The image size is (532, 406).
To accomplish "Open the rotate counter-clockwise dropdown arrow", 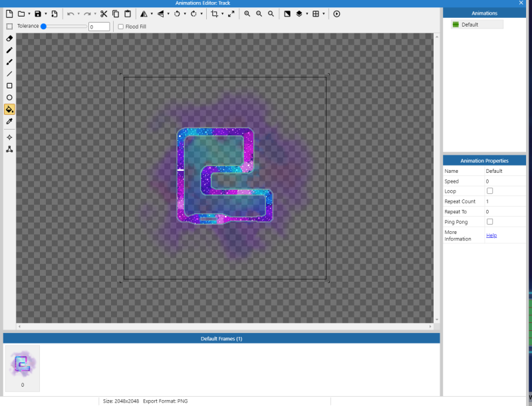I will pyautogui.click(x=185, y=14).
